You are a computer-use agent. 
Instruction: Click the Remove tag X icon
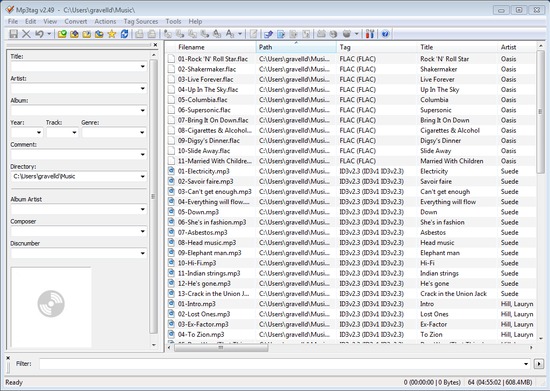[26, 34]
